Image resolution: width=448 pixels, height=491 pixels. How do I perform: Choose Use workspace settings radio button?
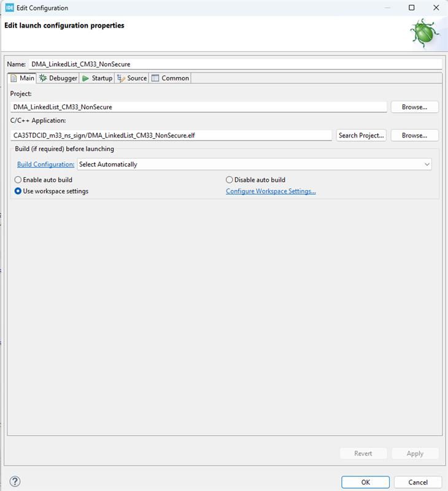pyautogui.click(x=18, y=191)
